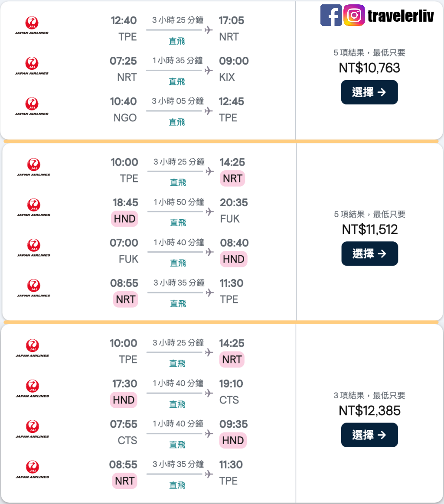The height and width of the screenshot is (504, 444).
Task: Click 選擇 button for NT$12,385 fare
Action: pyautogui.click(x=369, y=435)
